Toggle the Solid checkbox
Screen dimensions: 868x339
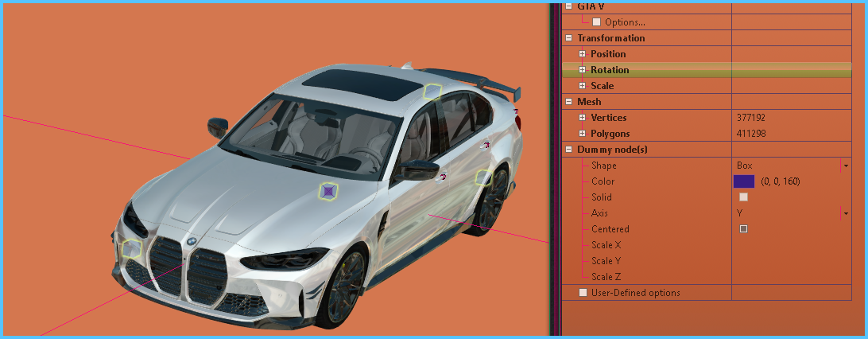(x=743, y=197)
